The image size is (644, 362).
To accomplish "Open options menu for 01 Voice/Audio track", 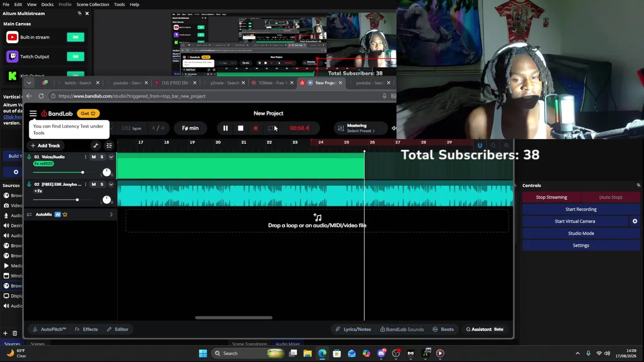I will coord(86,157).
